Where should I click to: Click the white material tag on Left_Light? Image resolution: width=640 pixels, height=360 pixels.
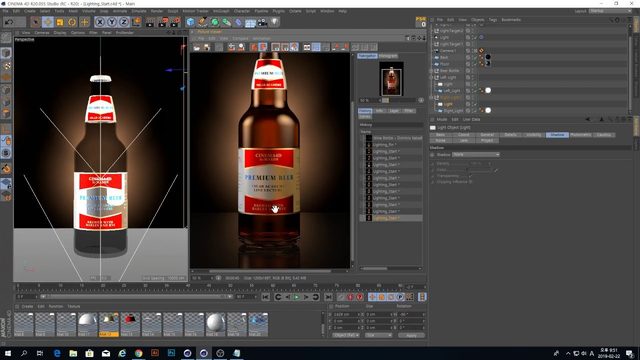coord(488,91)
